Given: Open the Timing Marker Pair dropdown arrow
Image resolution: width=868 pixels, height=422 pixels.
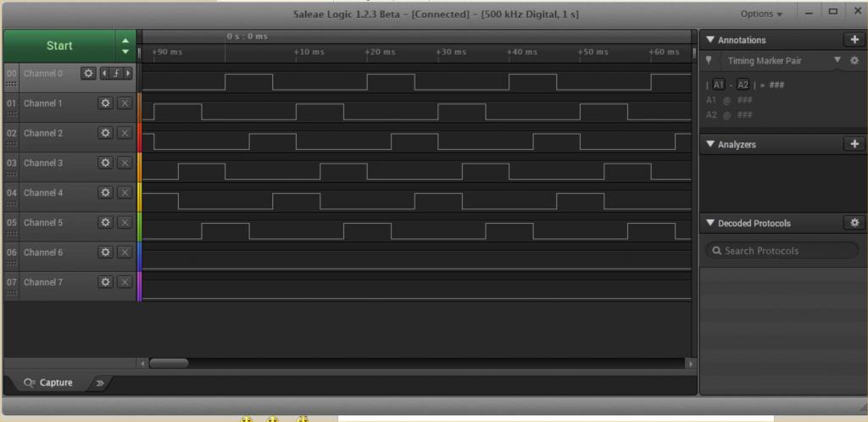Looking at the screenshot, I should (x=837, y=60).
